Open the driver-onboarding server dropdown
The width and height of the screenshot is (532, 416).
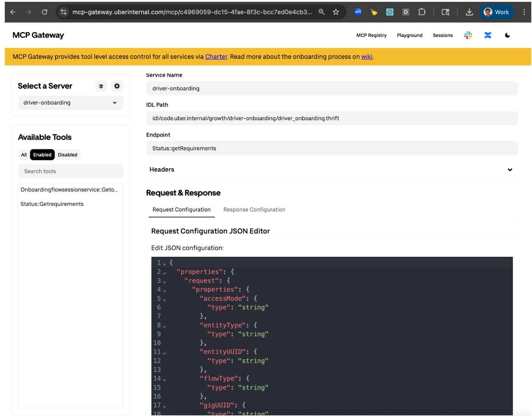coord(71,103)
